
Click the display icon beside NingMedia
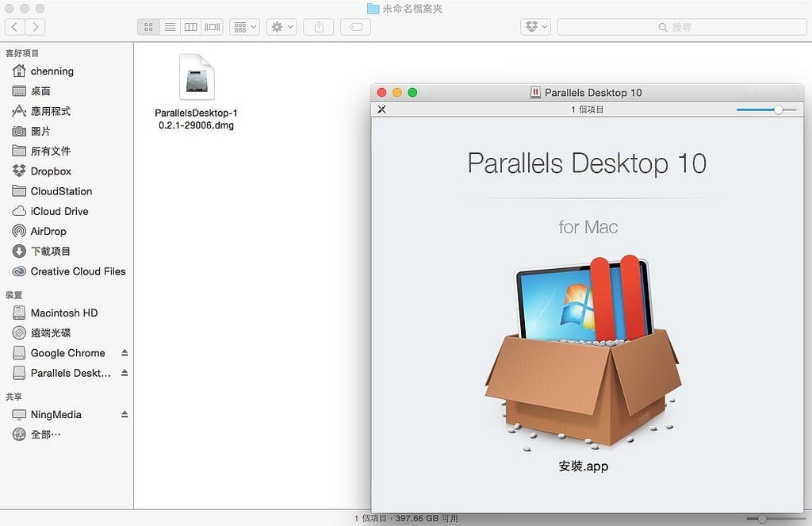pos(19,415)
